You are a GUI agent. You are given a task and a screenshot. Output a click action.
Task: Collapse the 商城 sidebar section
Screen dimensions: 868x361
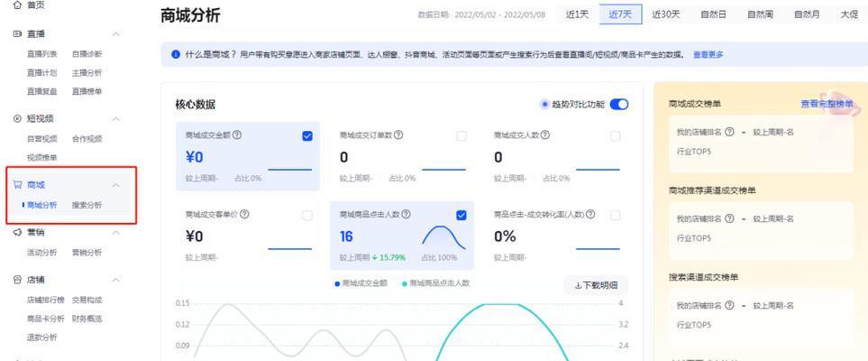click(116, 185)
